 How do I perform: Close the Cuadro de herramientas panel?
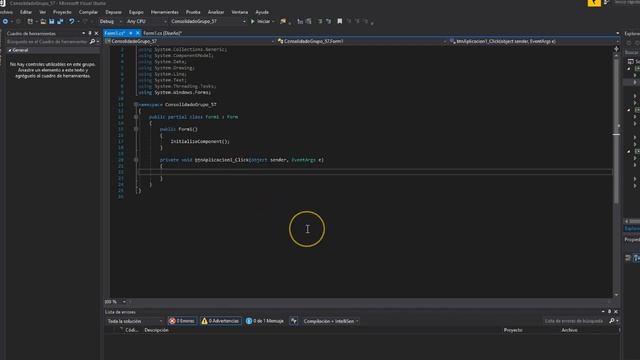coord(96,33)
